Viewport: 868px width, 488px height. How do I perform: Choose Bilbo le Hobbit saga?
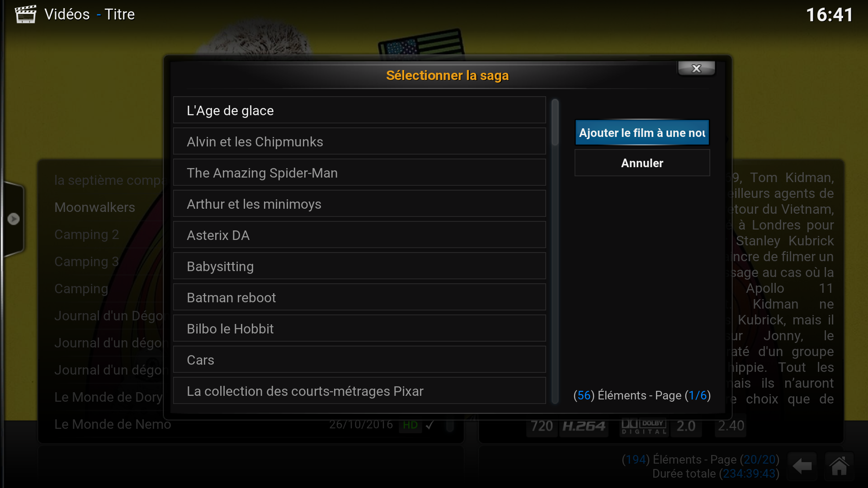point(359,328)
